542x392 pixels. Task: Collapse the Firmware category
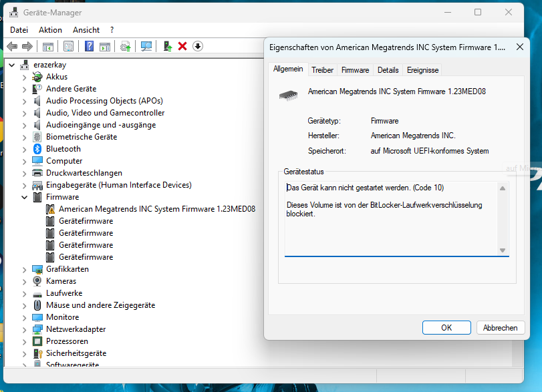pyautogui.click(x=25, y=197)
